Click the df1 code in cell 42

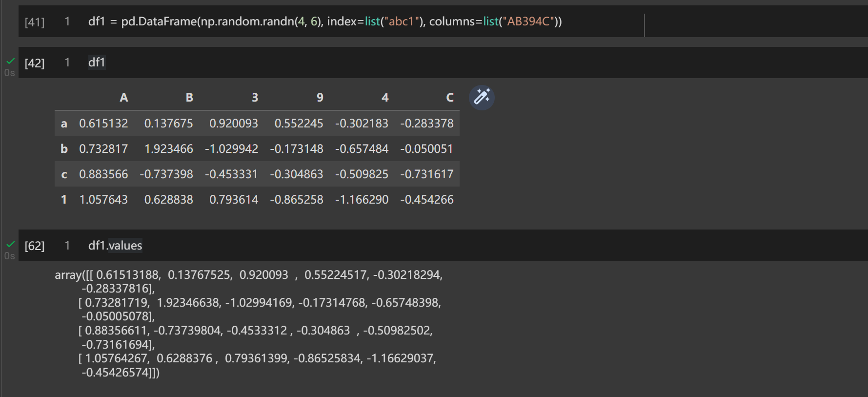coord(97,62)
